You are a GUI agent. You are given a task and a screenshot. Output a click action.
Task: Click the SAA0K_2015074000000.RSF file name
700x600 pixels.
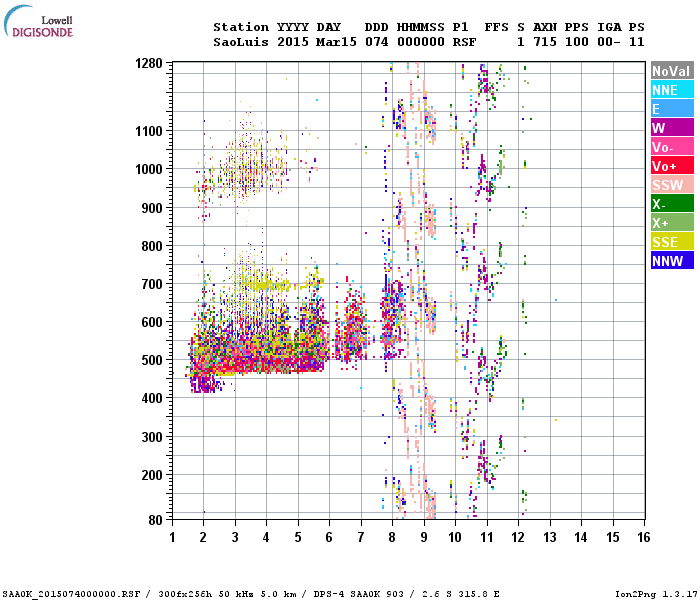tap(72, 594)
